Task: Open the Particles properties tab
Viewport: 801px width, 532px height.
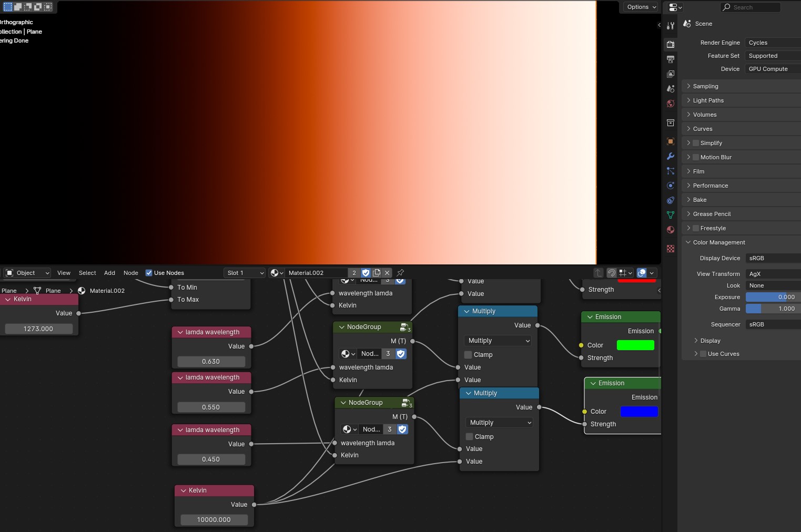Action: 671,171
